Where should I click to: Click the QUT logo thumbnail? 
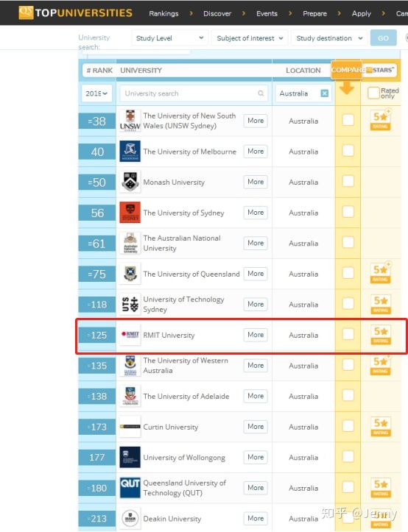tap(130, 488)
